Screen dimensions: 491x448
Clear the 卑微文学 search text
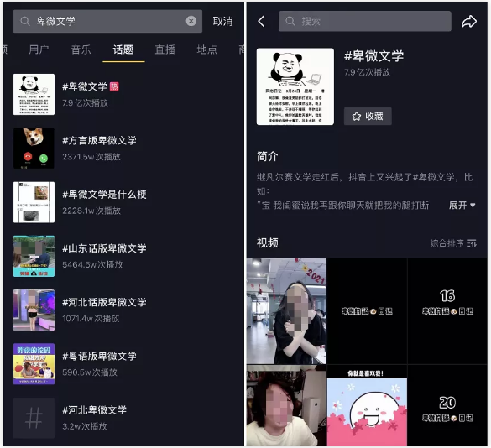[191, 21]
